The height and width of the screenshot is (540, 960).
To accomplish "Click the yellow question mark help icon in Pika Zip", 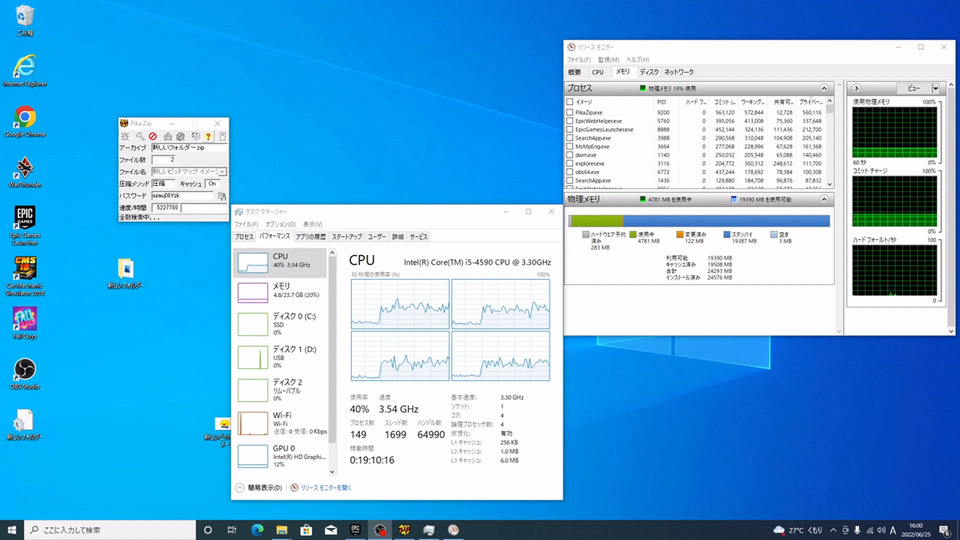I will coord(208,136).
